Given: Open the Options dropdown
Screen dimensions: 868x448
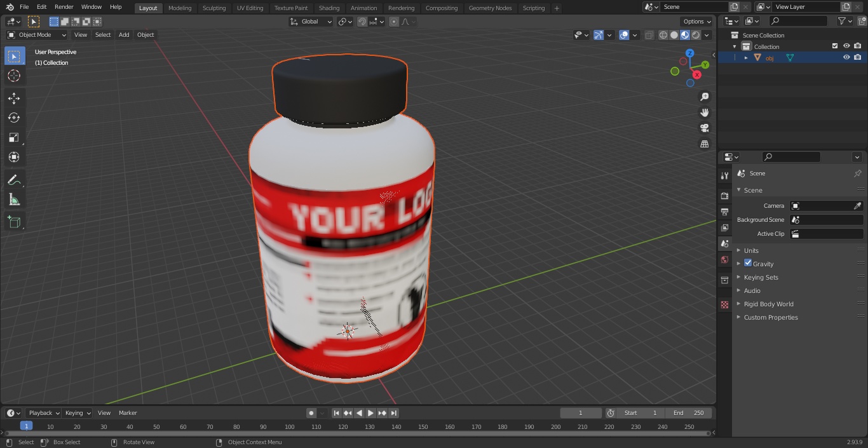Looking at the screenshot, I should [697, 22].
